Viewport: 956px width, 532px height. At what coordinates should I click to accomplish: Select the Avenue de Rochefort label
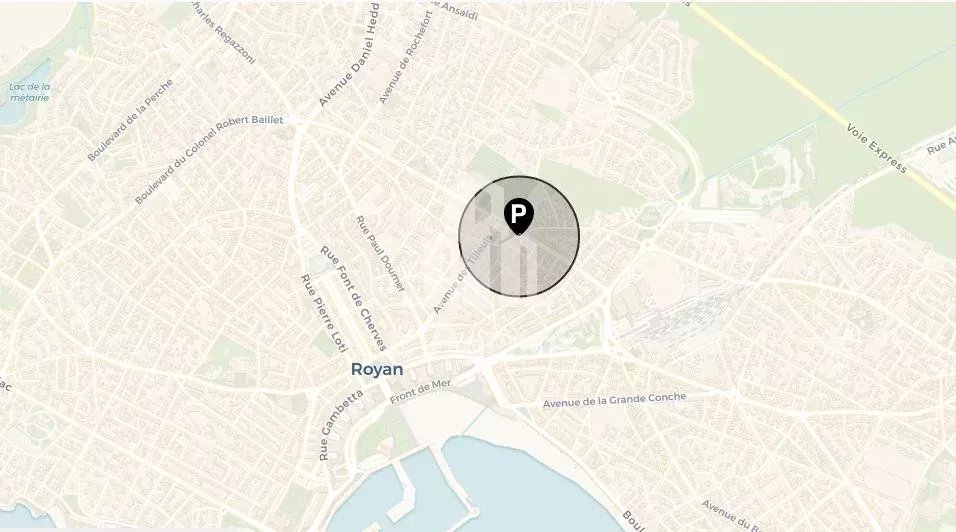405,57
